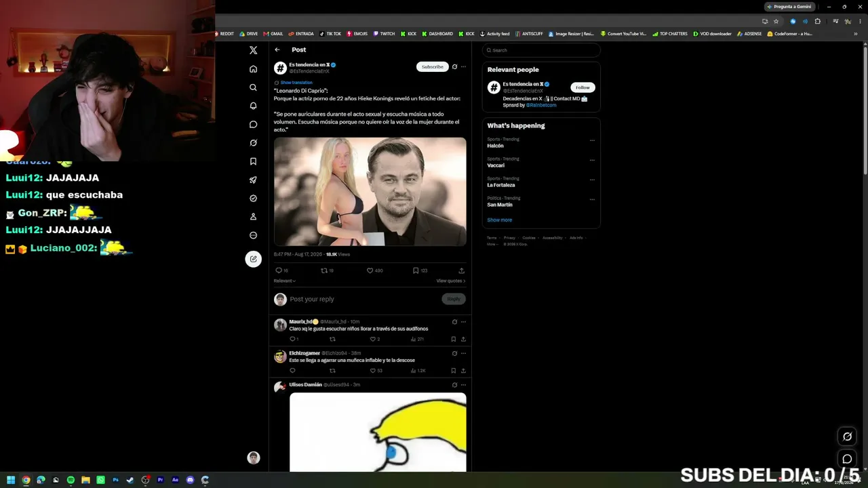Open Bookmarks icon in X sidebar
Image resolution: width=868 pixels, height=488 pixels.
coord(253,161)
